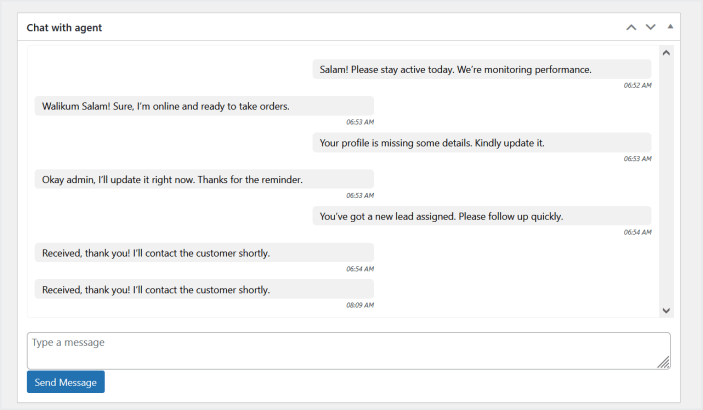Click the chat scrollbar up arrow
This screenshot has width=703, height=410.
666,53
